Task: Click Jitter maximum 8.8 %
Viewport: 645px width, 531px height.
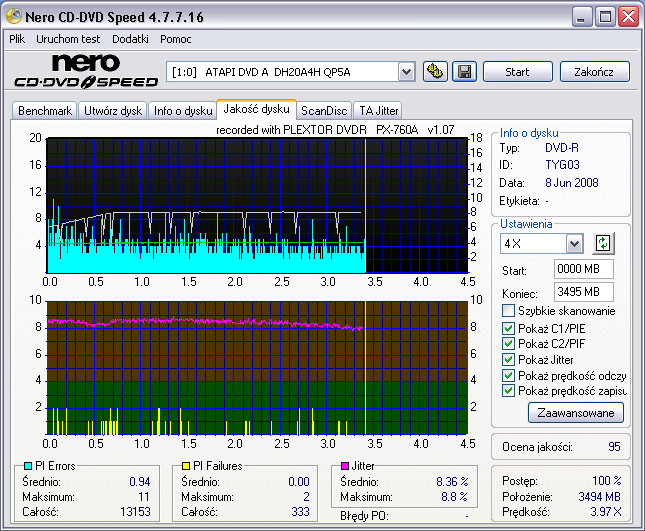Action: coord(454,497)
